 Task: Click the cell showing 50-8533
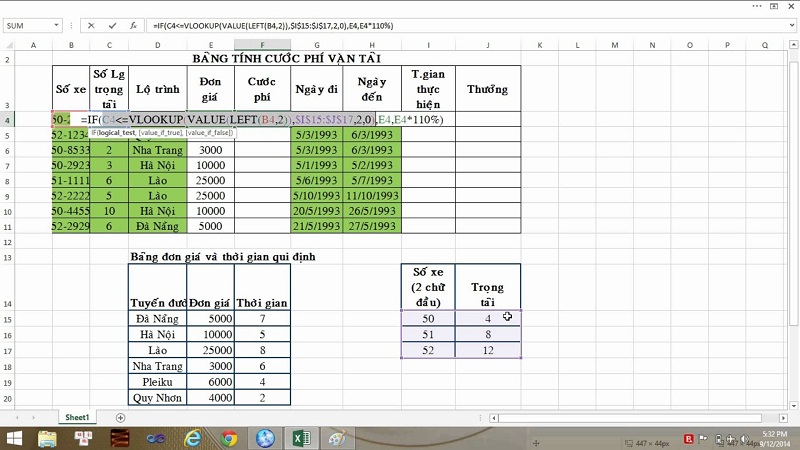(x=71, y=150)
